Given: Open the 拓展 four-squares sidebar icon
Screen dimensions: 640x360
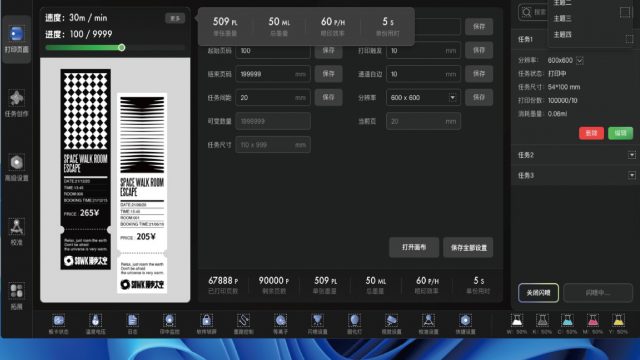Looking at the screenshot, I should pyautogui.click(x=16, y=296).
